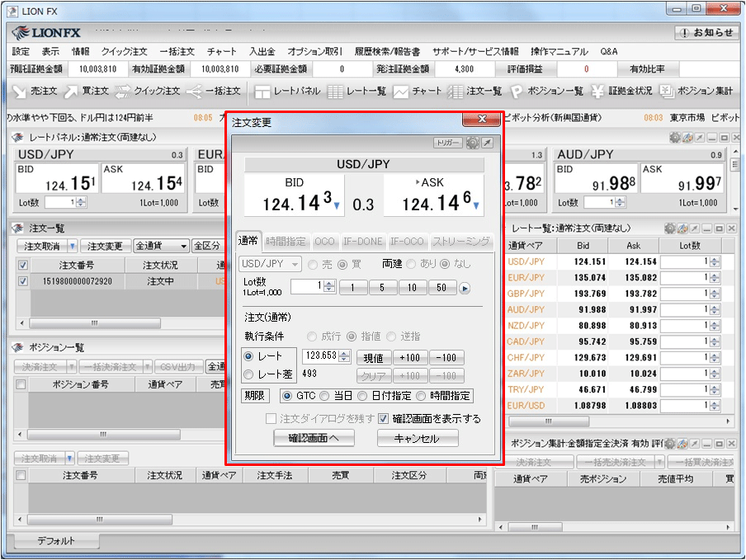
Task: Select the 当日 expiry radio button
Action: (324, 396)
